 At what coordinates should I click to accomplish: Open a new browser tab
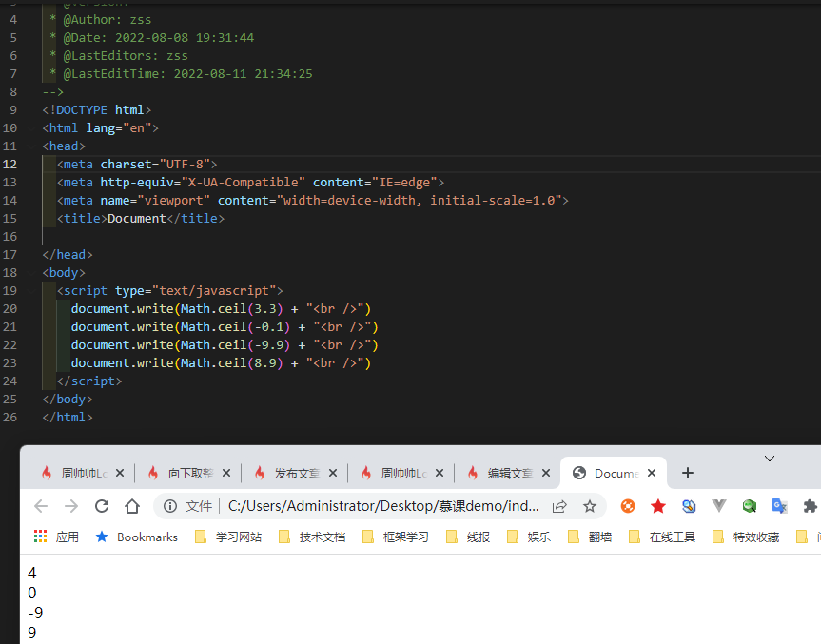[688, 473]
